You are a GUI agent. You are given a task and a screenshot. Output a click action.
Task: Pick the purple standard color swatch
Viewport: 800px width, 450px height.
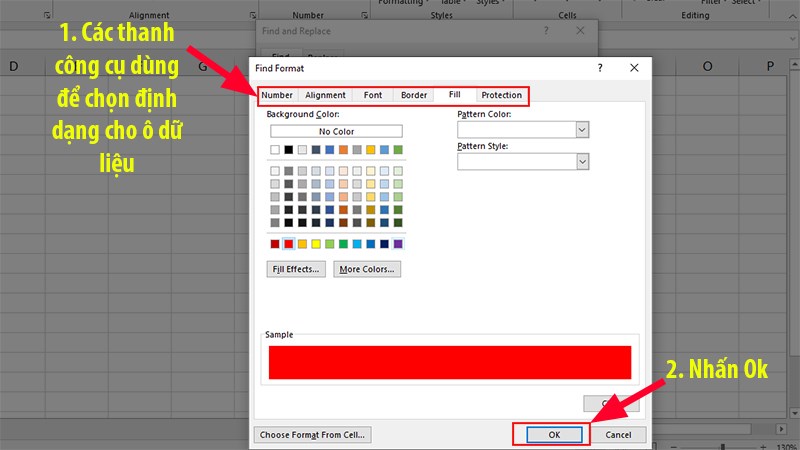point(398,243)
